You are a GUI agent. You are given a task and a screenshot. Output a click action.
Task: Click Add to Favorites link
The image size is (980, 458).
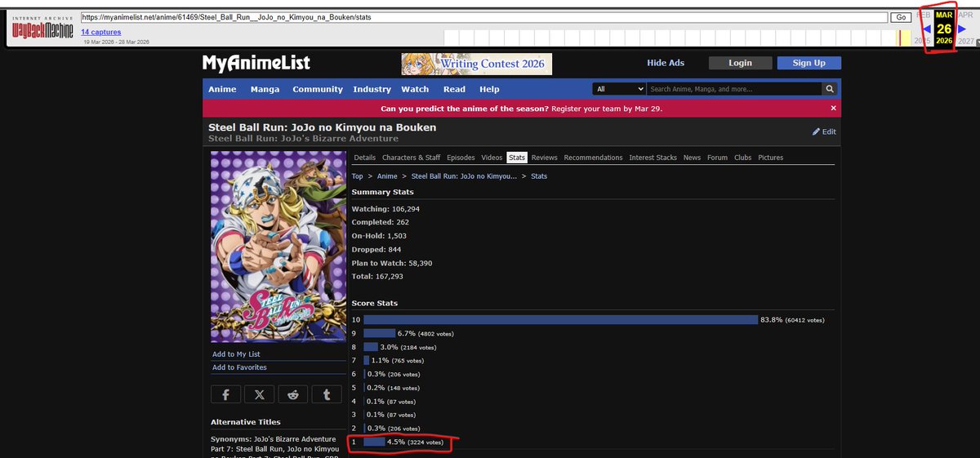(239, 367)
